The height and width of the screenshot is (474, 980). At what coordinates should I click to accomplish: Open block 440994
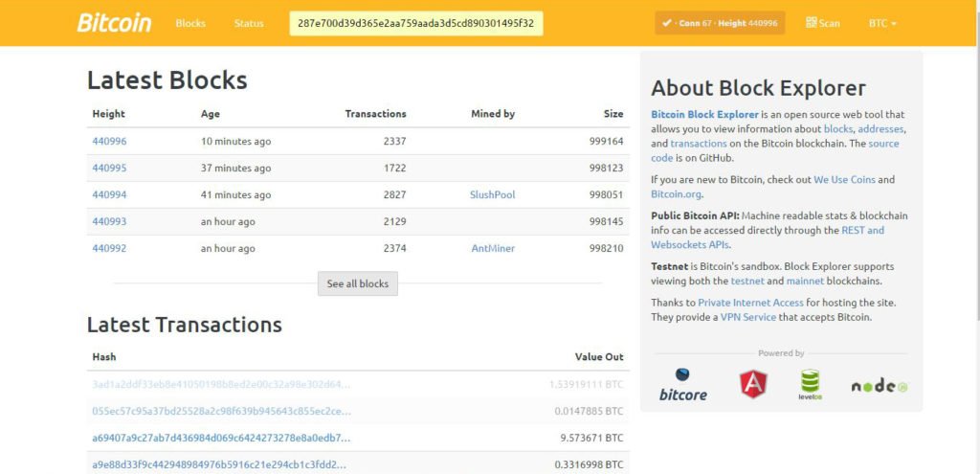point(109,194)
